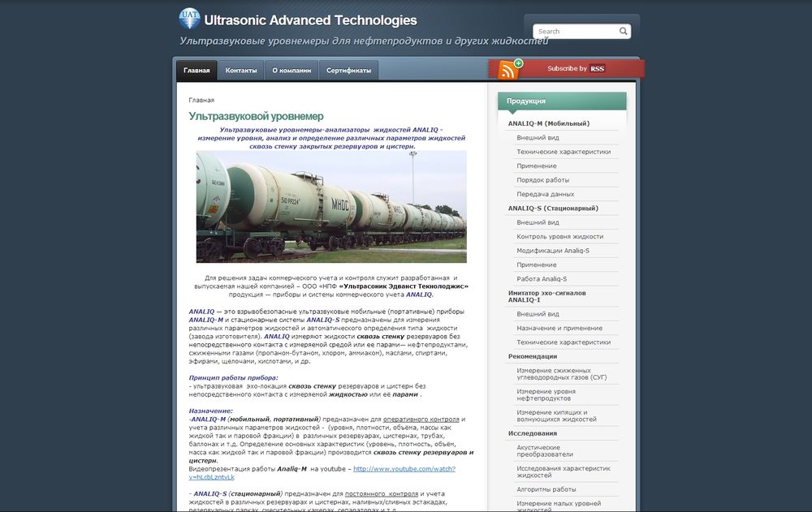This screenshot has width=812, height=512.
Task: Open the Контакты navigation tab
Action: pyautogui.click(x=241, y=71)
